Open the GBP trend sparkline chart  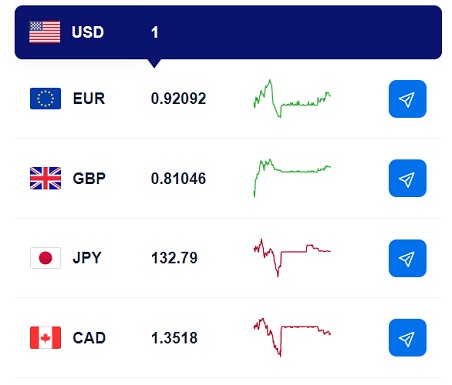click(x=292, y=178)
